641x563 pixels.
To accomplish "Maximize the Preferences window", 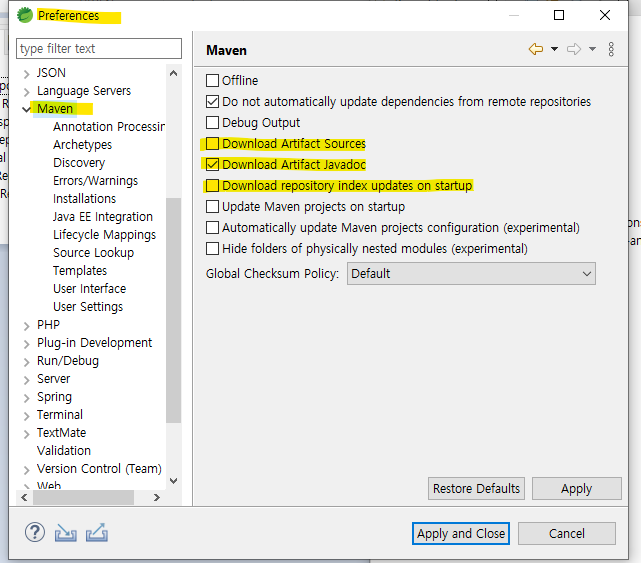I will 559,15.
